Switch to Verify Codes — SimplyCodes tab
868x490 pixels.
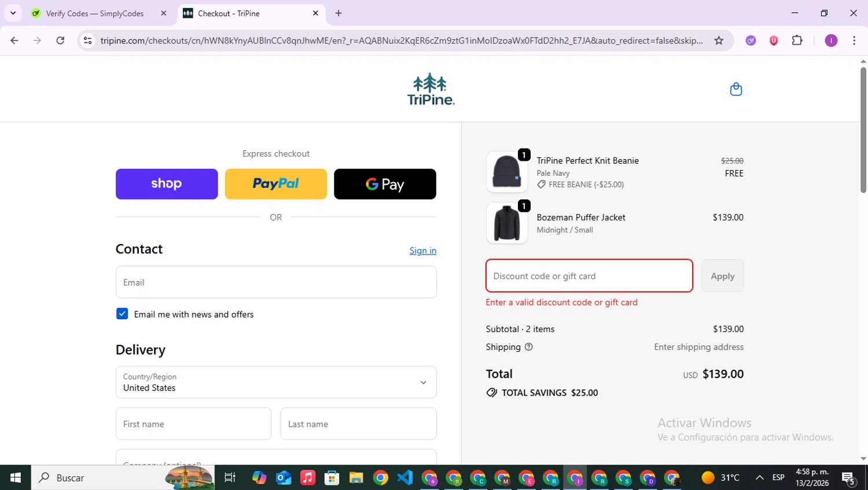click(x=94, y=13)
